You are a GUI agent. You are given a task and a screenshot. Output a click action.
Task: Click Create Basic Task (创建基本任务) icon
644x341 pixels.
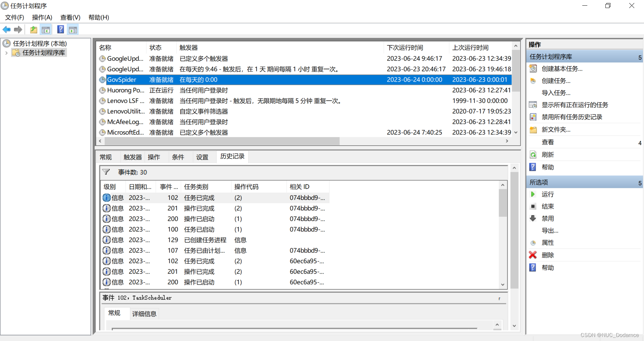click(x=533, y=69)
